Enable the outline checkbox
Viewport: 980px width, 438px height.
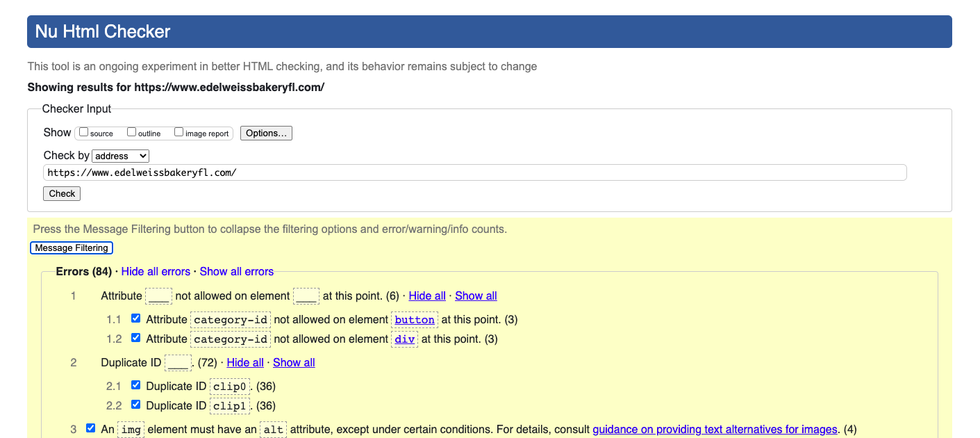click(x=131, y=132)
